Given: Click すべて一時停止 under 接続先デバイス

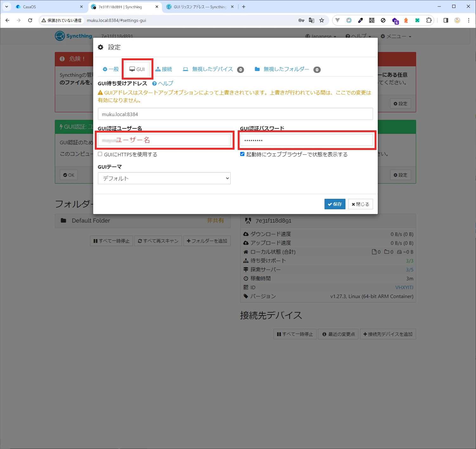Looking at the screenshot, I should 295,334.
